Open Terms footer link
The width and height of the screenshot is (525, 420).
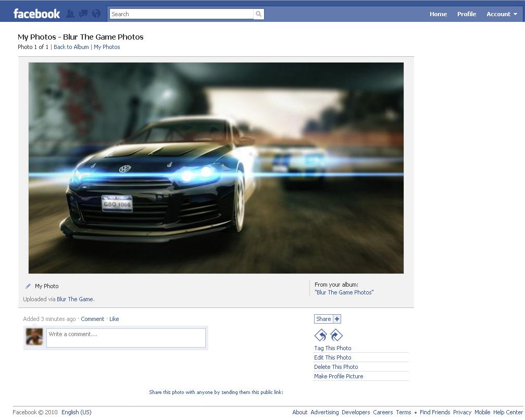(x=404, y=412)
